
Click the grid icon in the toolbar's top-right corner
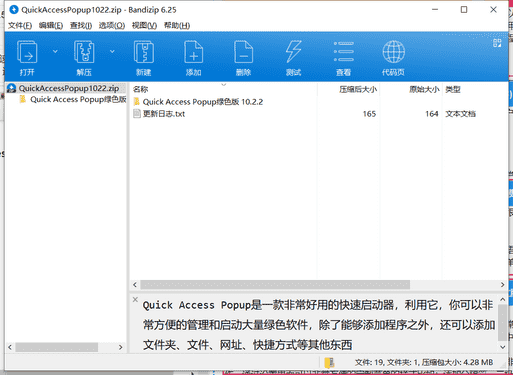pos(497,43)
